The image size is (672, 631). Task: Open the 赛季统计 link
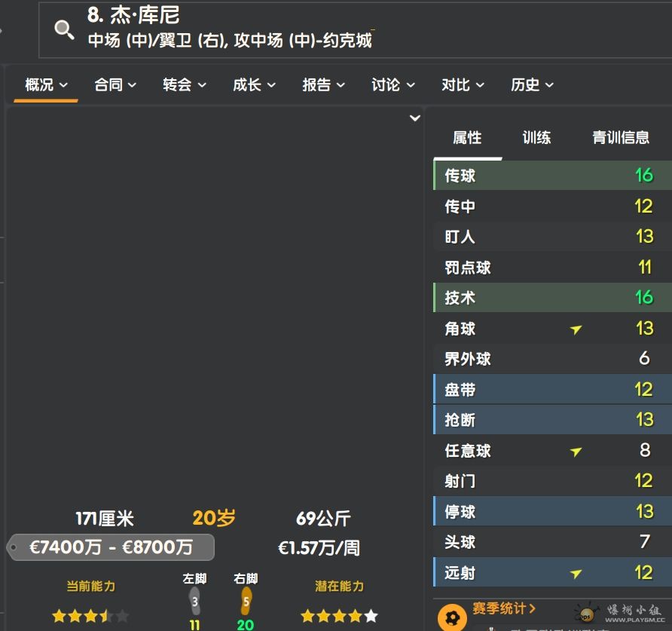pyautogui.click(x=504, y=608)
